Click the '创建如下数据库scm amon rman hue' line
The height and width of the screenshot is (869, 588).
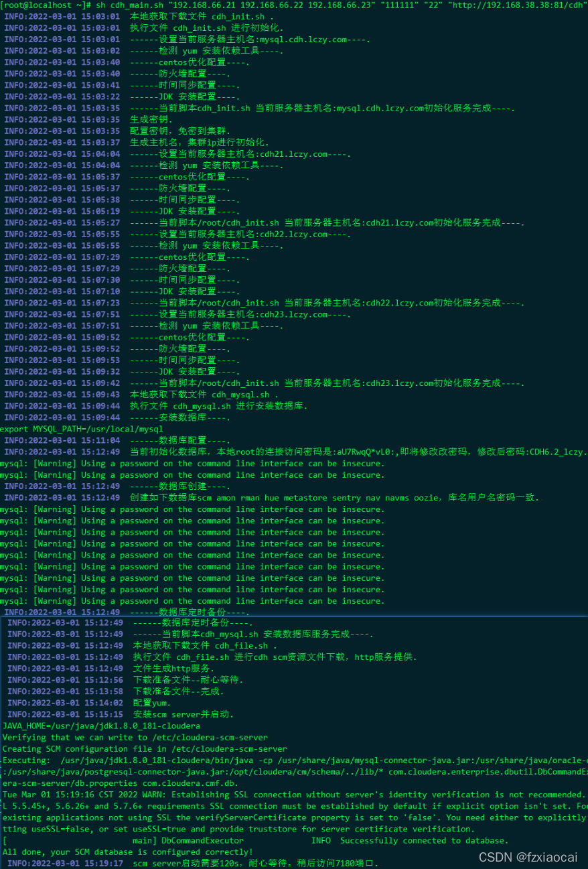click(x=271, y=498)
